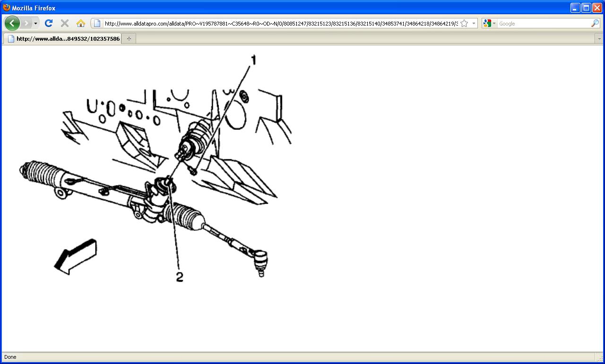Choose a search engine via Google icon
605x364 pixels.
click(x=489, y=23)
